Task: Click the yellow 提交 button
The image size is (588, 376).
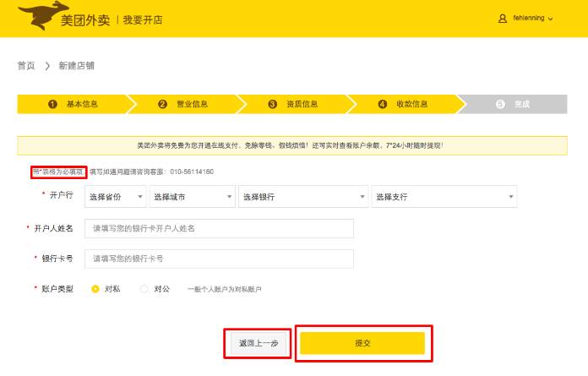Action: click(x=362, y=343)
